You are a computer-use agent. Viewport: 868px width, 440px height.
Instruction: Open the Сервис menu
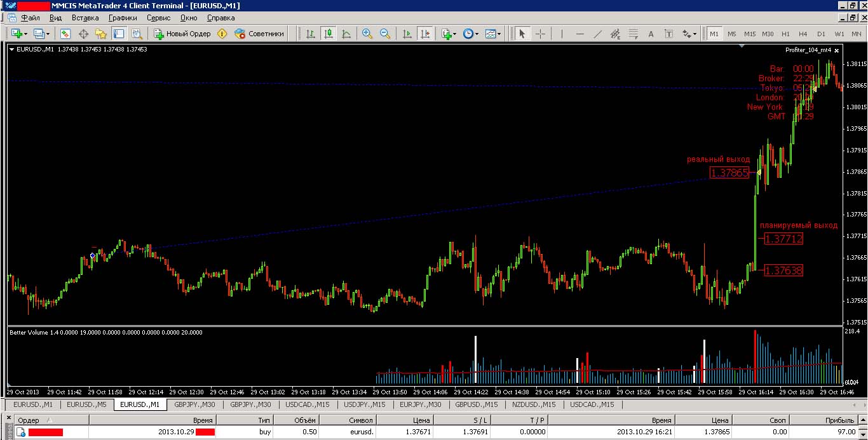pyautogui.click(x=158, y=18)
